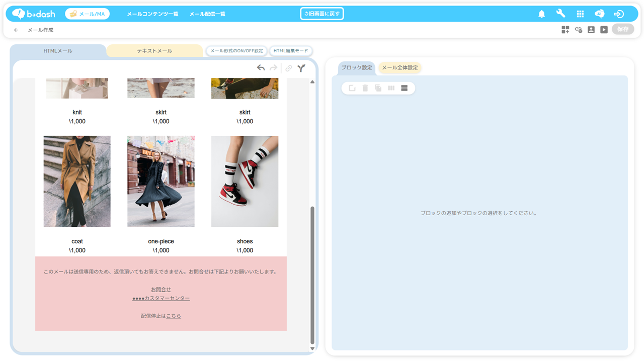Open the wrench settings tool
The image size is (644, 362).
point(560,14)
